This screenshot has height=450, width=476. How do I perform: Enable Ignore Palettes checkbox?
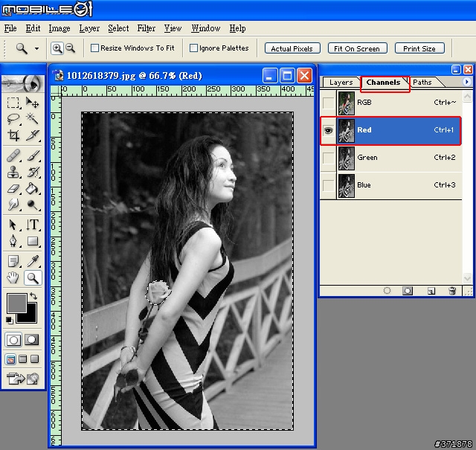[193, 48]
